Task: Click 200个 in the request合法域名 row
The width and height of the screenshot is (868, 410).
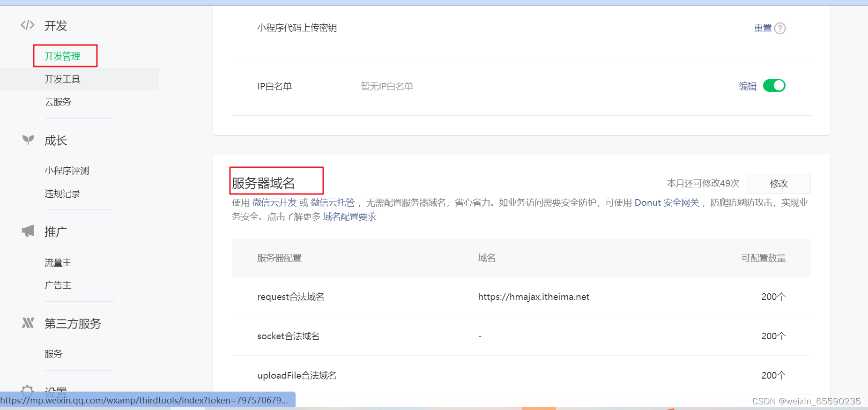Action: point(773,297)
